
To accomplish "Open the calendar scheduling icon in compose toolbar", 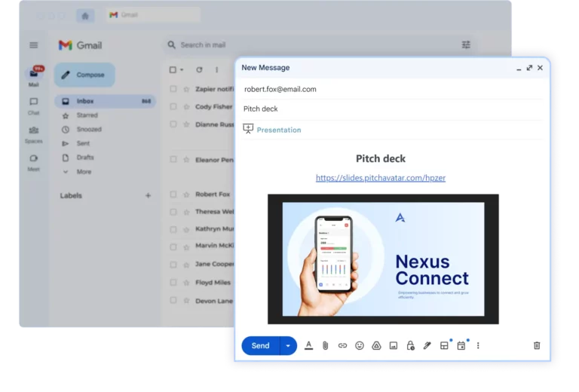I will click(461, 345).
